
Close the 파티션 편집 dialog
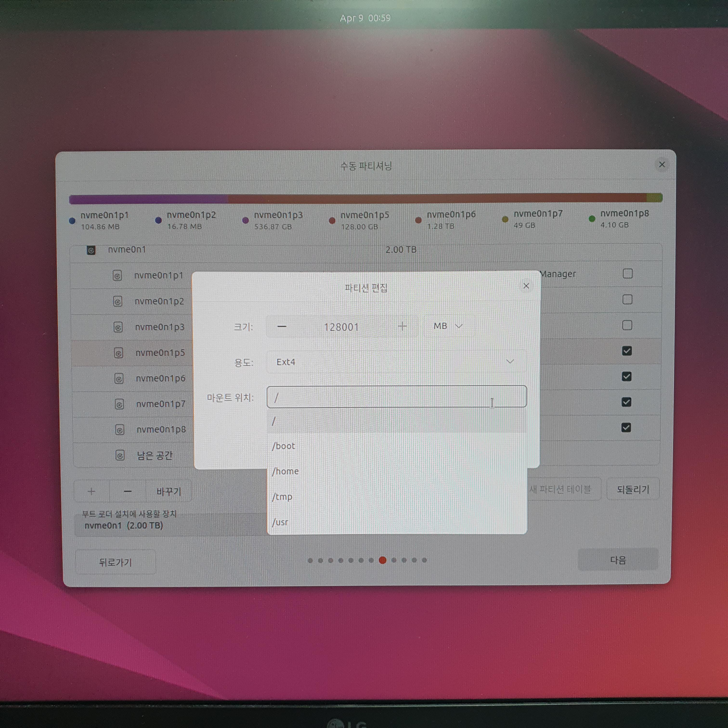tap(526, 286)
